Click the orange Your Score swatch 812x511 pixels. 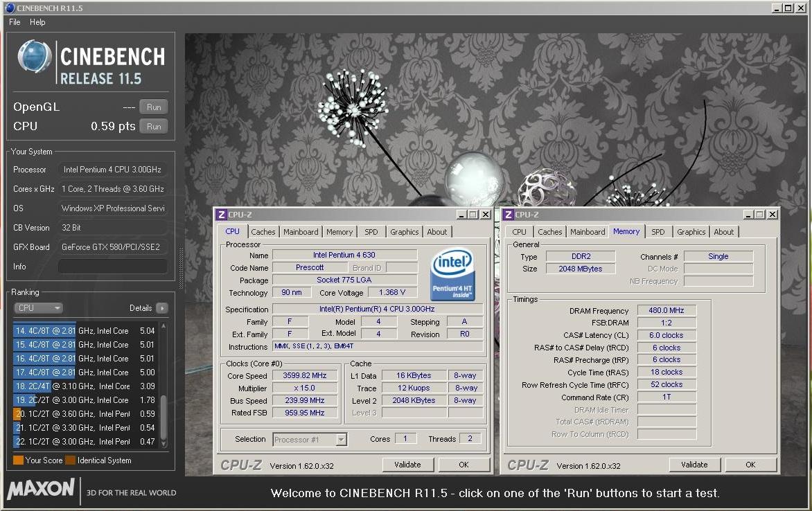coord(18,460)
